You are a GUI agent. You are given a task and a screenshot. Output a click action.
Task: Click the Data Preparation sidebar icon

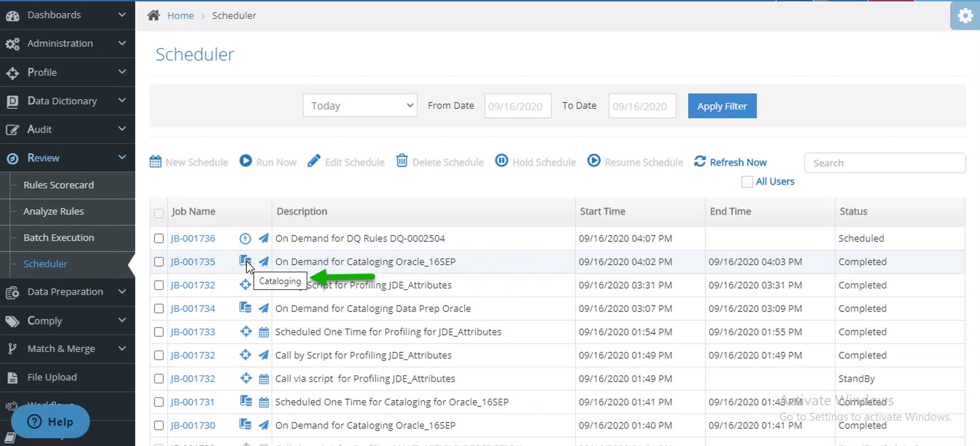tap(13, 293)
